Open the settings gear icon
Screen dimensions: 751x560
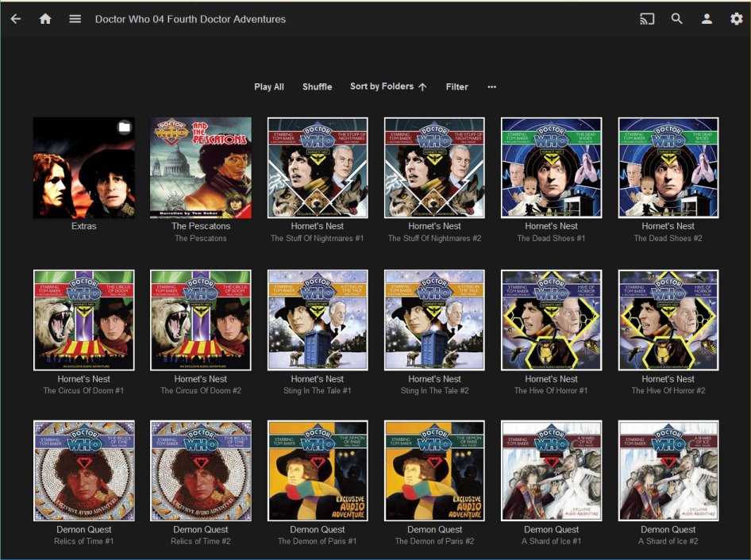pyautogui.click(x=736, y=19)
